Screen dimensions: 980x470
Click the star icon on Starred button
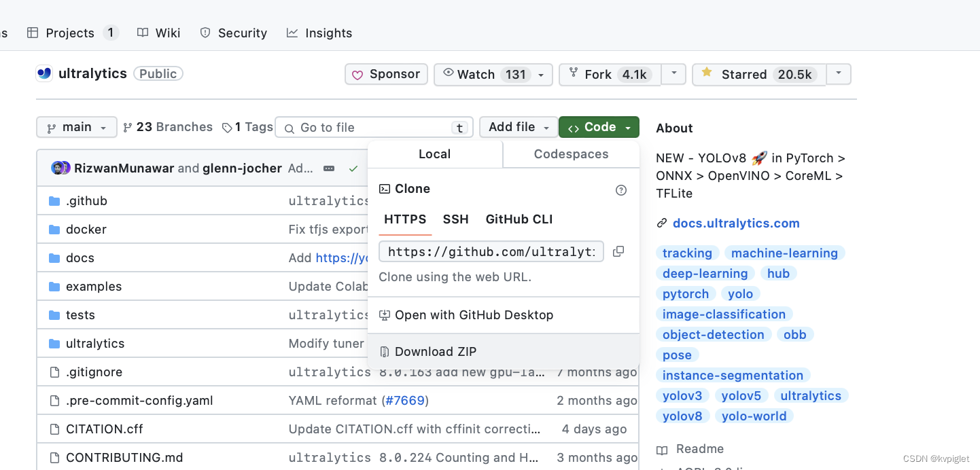pos(707,73)
